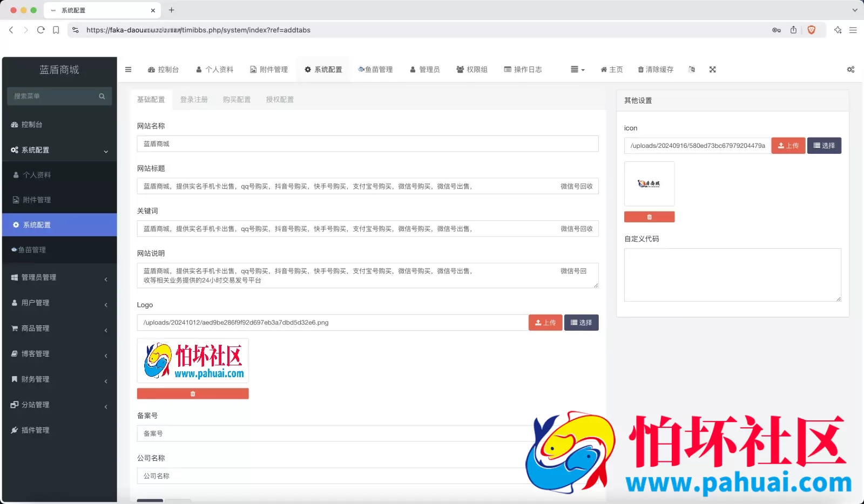This screenshot has width=864, height=504.
Task: Open the 操作日志 top tab
Action: tap(523, 70)
